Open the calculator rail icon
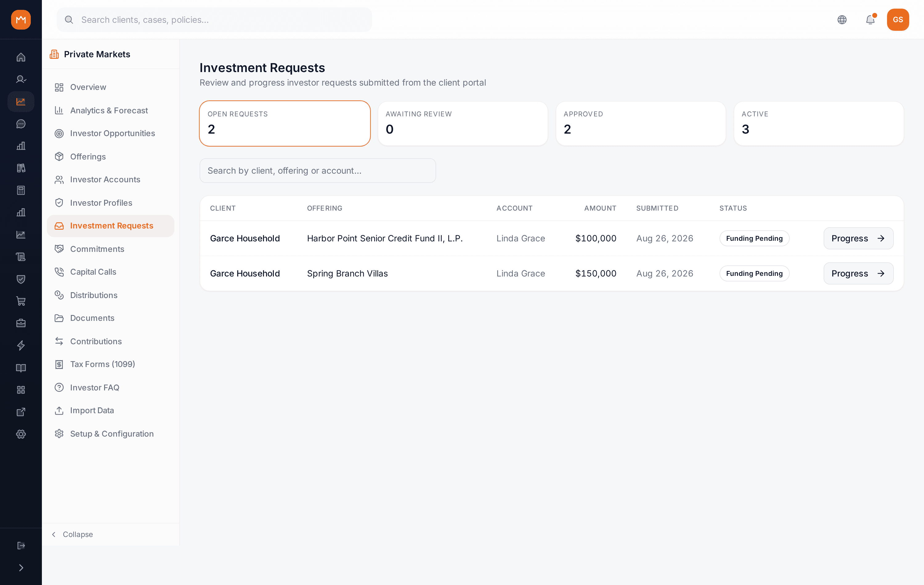 (21, 190)
